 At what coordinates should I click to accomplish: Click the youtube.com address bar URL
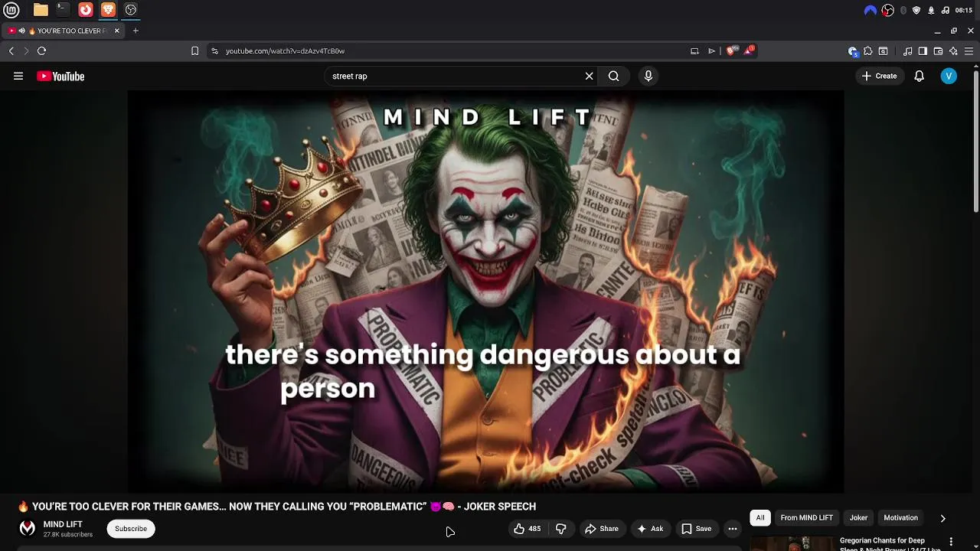tap(285, 51)
